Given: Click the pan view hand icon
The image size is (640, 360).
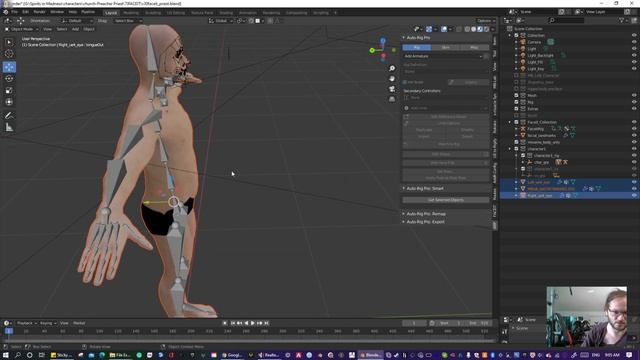Looking at the screenshot, I should (392, 78).
